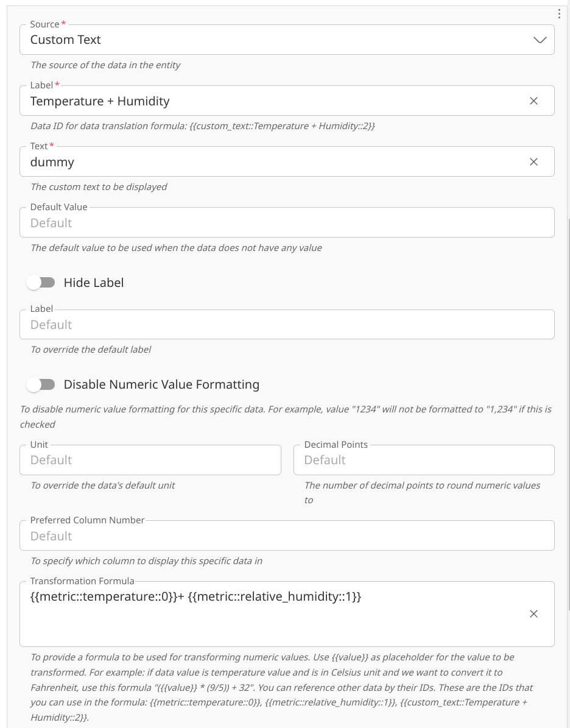The width and height of the screenshot is (570, 728).
Task: Click the Preferred Column Number field
Action: [286, 536]
